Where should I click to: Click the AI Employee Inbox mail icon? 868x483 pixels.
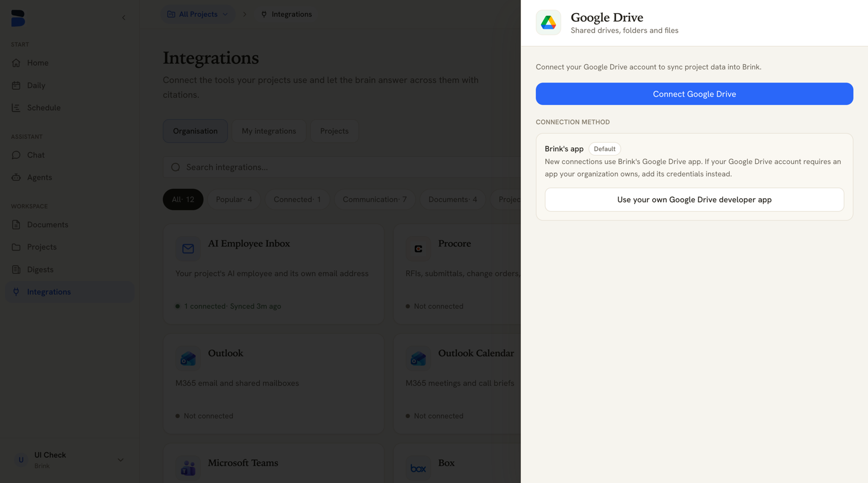pyautogui.click(x=188, y=249)
